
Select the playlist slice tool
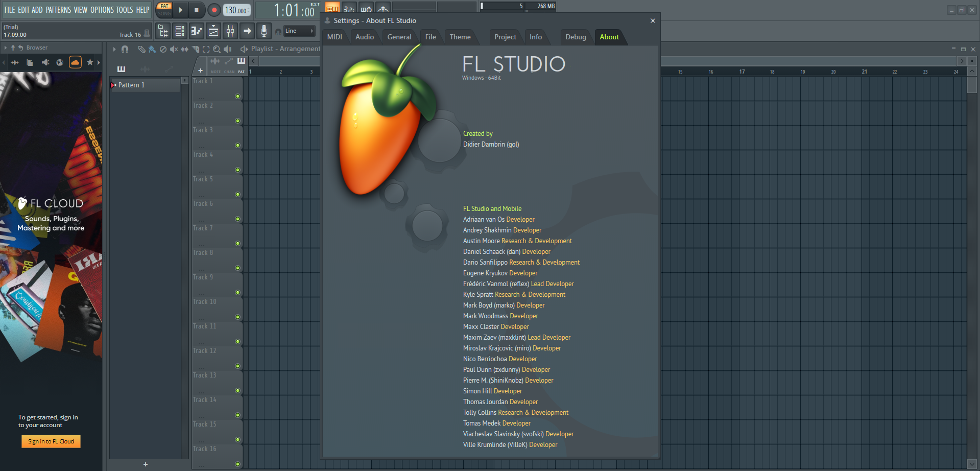[x=195, y=49]
